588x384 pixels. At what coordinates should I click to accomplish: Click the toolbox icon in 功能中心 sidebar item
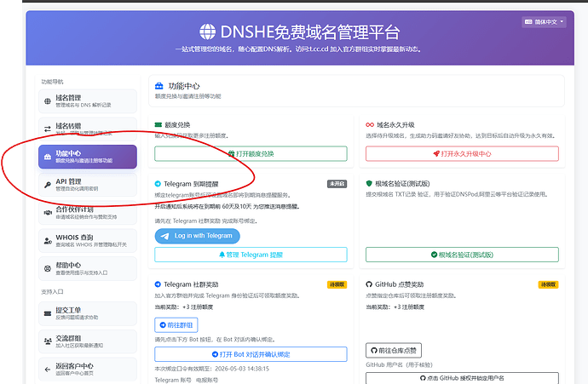pyautogui.click(x=48, y=157)
